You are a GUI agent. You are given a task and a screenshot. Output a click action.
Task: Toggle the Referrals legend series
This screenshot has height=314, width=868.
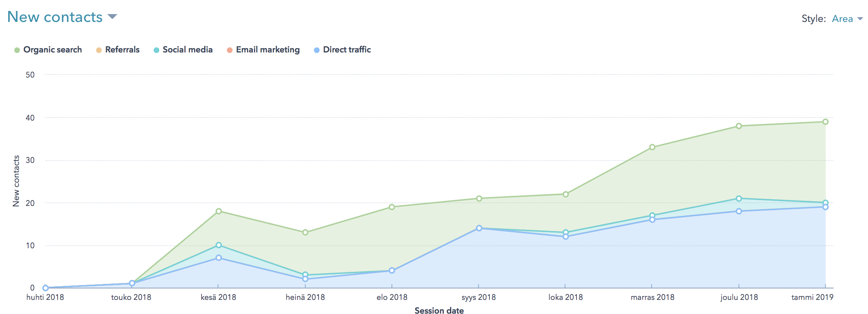118,50
